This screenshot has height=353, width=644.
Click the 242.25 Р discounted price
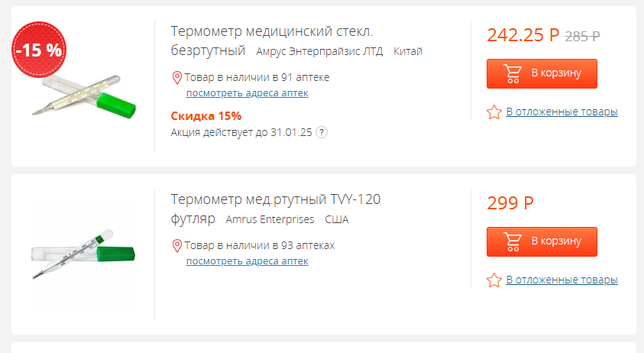coord(523,35)
